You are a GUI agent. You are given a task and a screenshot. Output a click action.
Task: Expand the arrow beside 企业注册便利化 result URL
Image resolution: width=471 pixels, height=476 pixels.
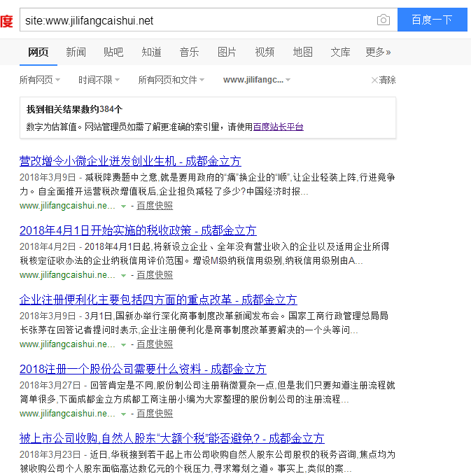[123, 344]
